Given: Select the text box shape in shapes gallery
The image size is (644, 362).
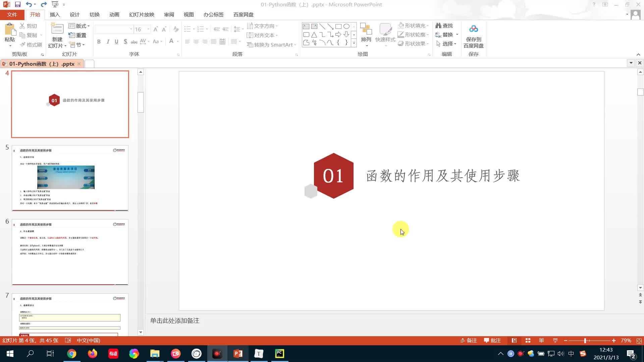Looking at the screenshot, I should pos(306,26).
